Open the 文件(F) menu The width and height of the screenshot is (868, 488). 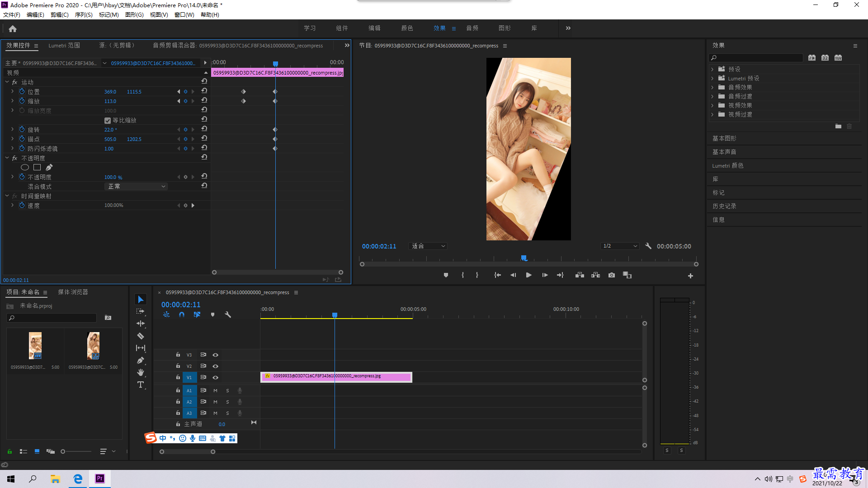[12, 15]
